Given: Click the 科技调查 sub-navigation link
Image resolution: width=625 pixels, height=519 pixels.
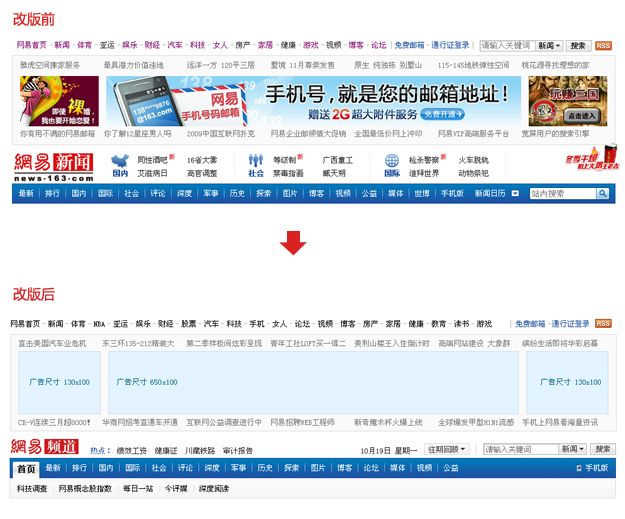Looking at the screenshot, I should click(x=32, y=488).
